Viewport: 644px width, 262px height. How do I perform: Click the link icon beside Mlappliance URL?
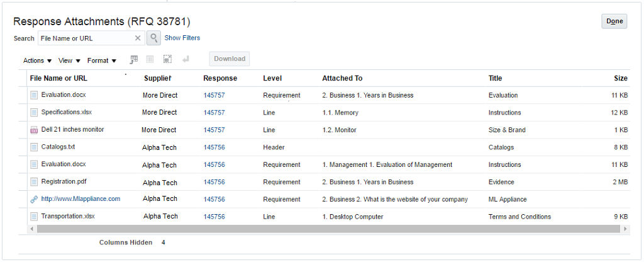point(34,199)
